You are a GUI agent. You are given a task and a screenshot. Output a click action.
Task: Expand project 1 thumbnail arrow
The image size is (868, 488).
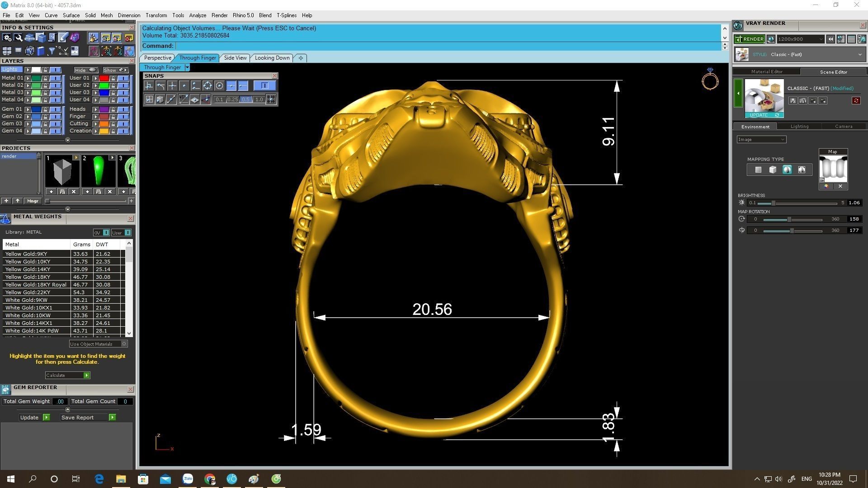click(x=76, y=158)
